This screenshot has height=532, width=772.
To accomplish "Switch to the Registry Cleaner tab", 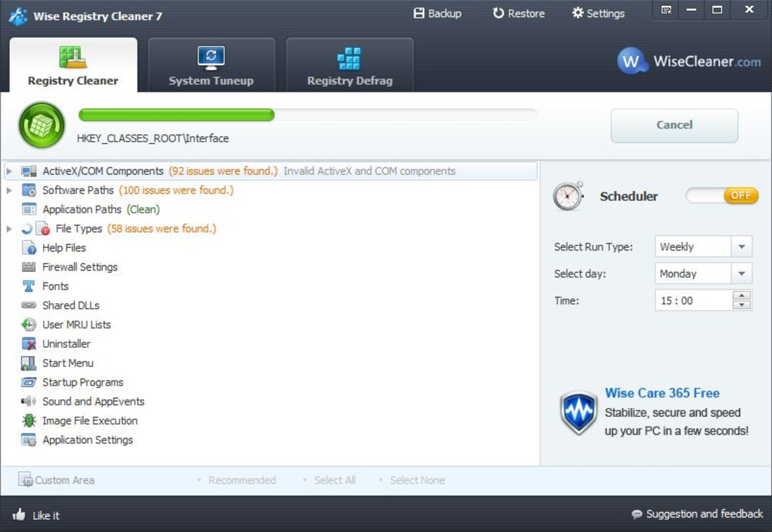I will (73, 65).
